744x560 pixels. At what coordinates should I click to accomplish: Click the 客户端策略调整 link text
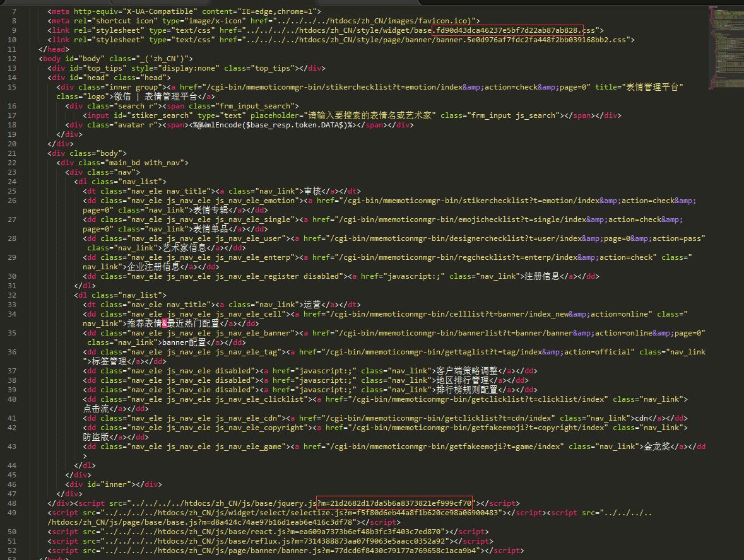[467, 371]
